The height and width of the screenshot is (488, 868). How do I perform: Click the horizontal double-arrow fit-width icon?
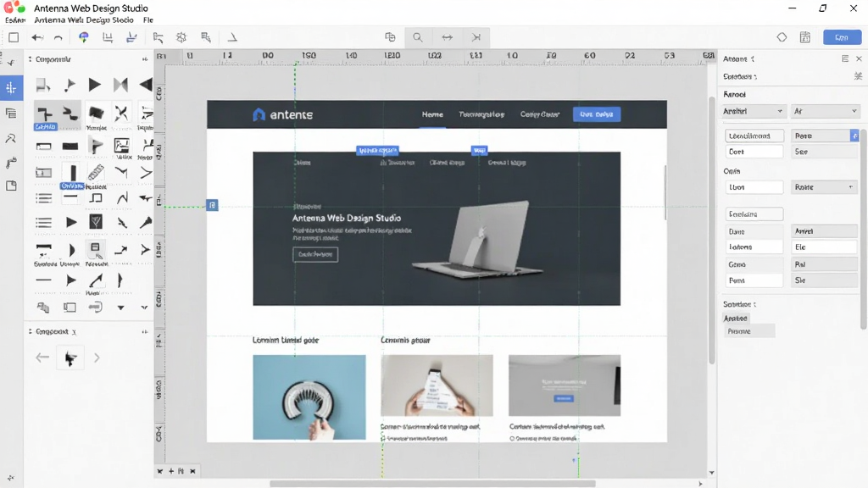point(447,37)
